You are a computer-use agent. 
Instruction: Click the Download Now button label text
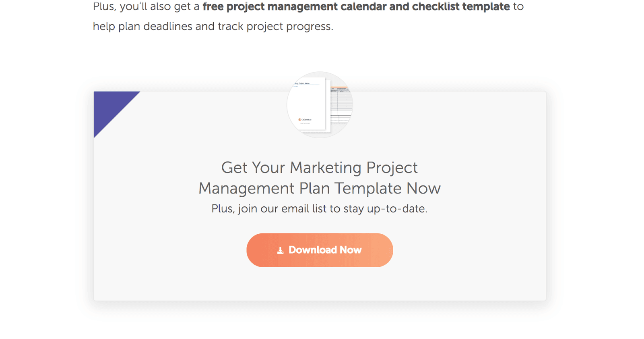click(325, 250)
